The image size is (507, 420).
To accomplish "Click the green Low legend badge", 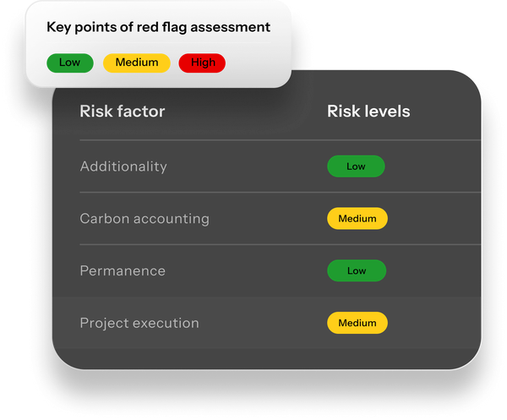I will click(70, 63).
